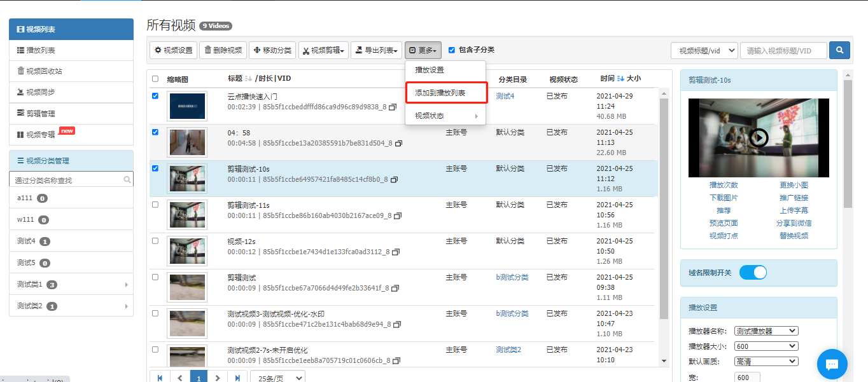The image size is (868, 382).
Task: Copy VID of 测试视频3 watermark video
Action: click(397, 325)
